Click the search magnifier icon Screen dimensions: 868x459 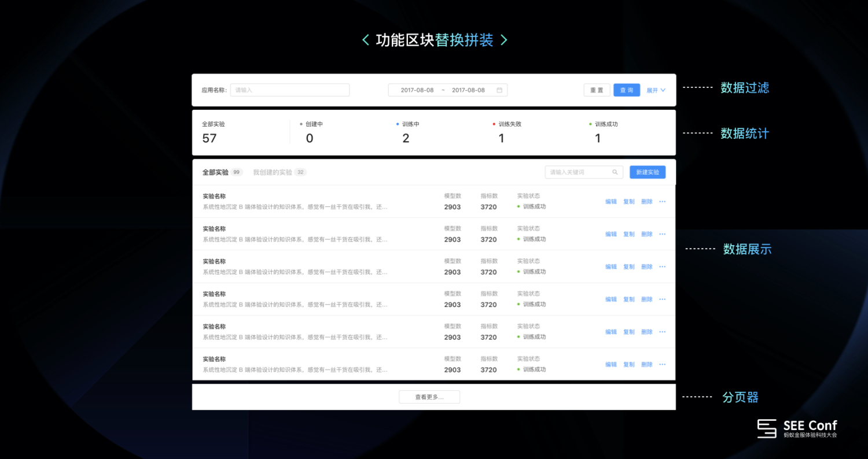click(x=615, y=172)
